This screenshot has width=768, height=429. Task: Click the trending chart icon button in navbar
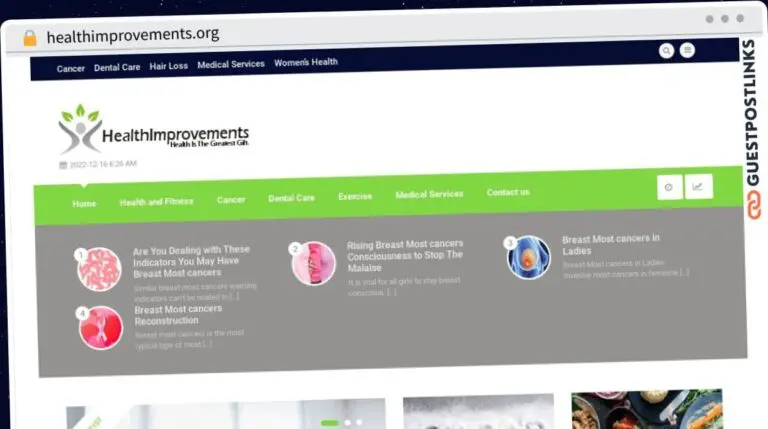(x=698, y=186)
